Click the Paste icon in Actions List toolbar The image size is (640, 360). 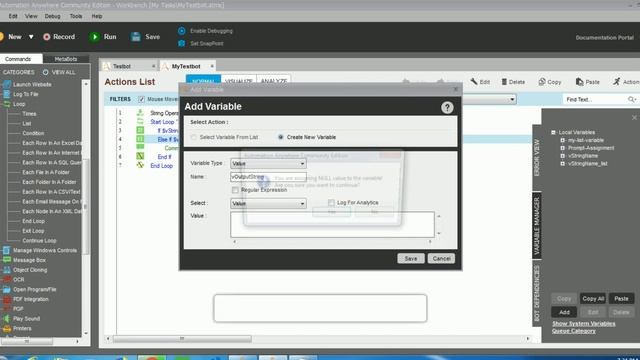[580, 82]
